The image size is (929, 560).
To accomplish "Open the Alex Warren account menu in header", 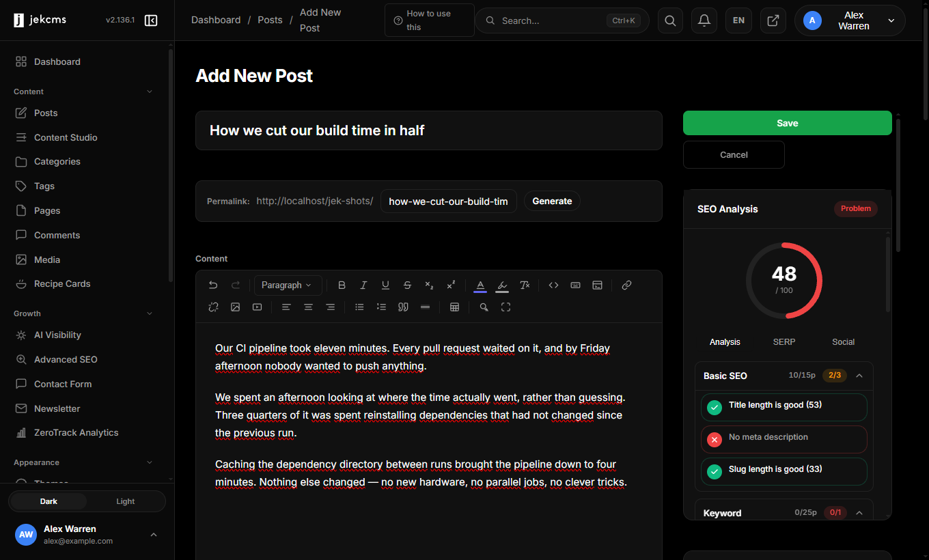I will point(850,20).
